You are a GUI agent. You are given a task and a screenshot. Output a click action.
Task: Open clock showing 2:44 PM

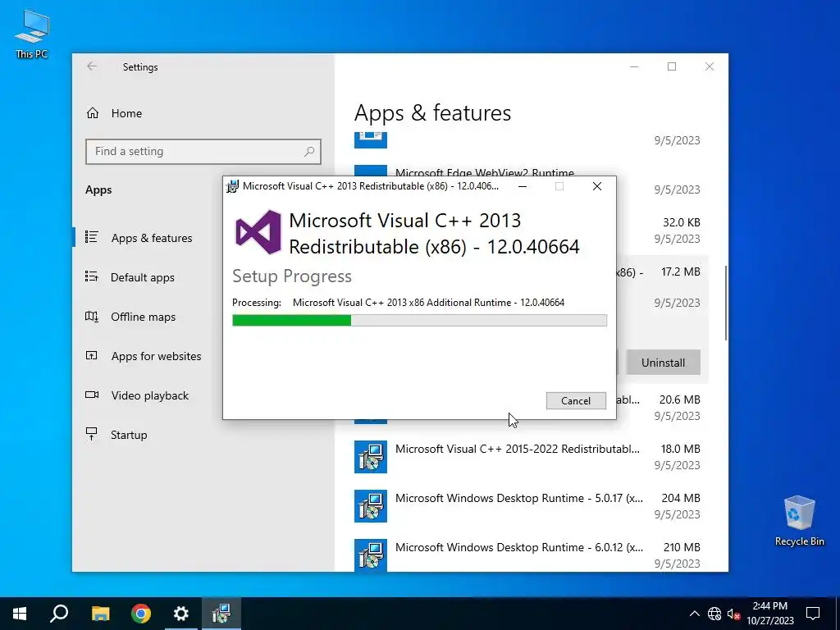769,614
